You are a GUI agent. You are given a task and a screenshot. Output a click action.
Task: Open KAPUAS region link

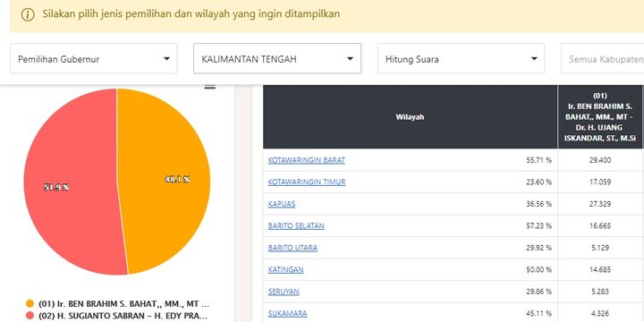point(282,204)
